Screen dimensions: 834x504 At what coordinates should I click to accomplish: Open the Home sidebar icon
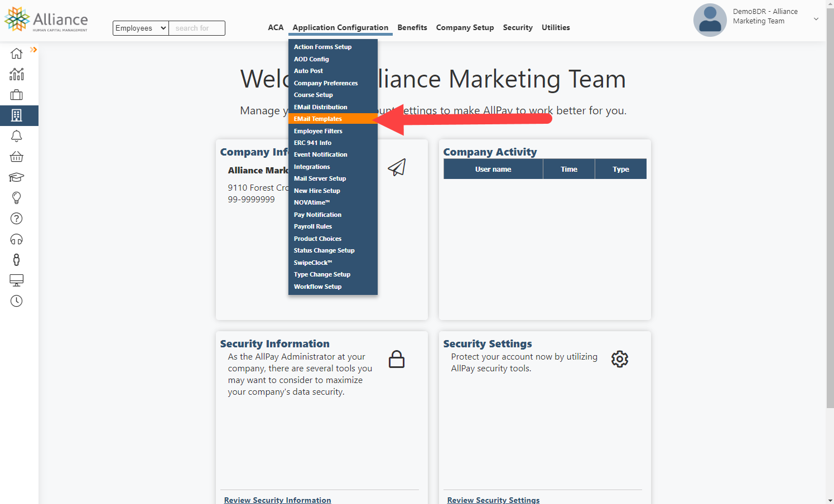[17, 54]
